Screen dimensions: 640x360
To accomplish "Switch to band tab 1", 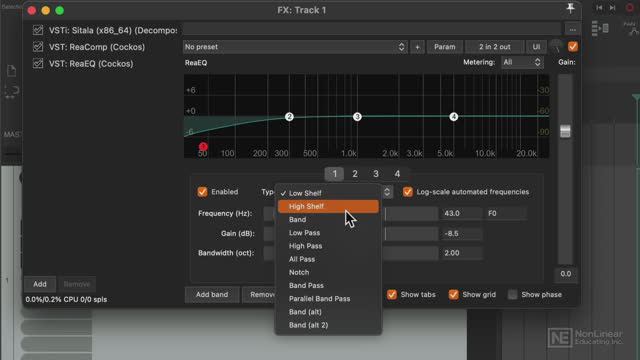I will click(x=334, y=174).
